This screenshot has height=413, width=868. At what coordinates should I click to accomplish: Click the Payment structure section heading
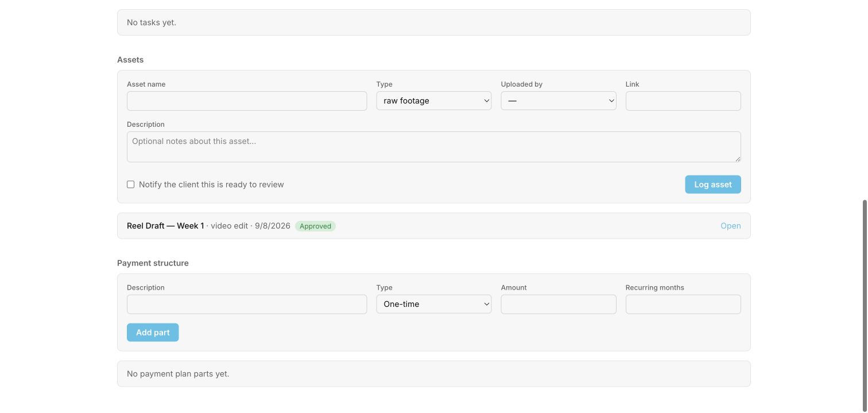point(153,263)
